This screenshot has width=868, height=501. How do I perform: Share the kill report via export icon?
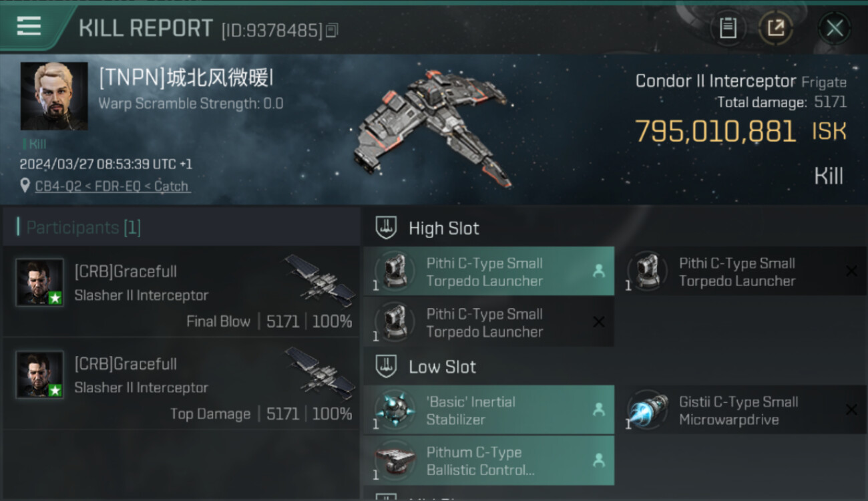click(776, 28)
